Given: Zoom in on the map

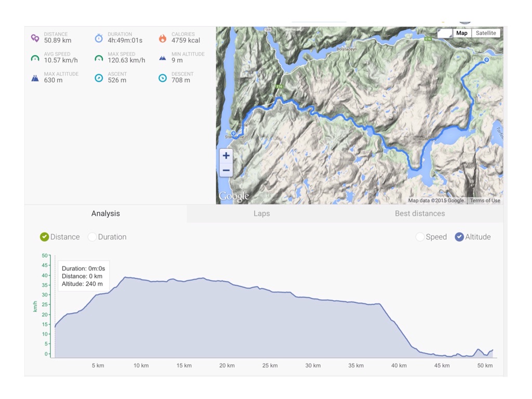Looking at the screenshot, I should 226,156.
